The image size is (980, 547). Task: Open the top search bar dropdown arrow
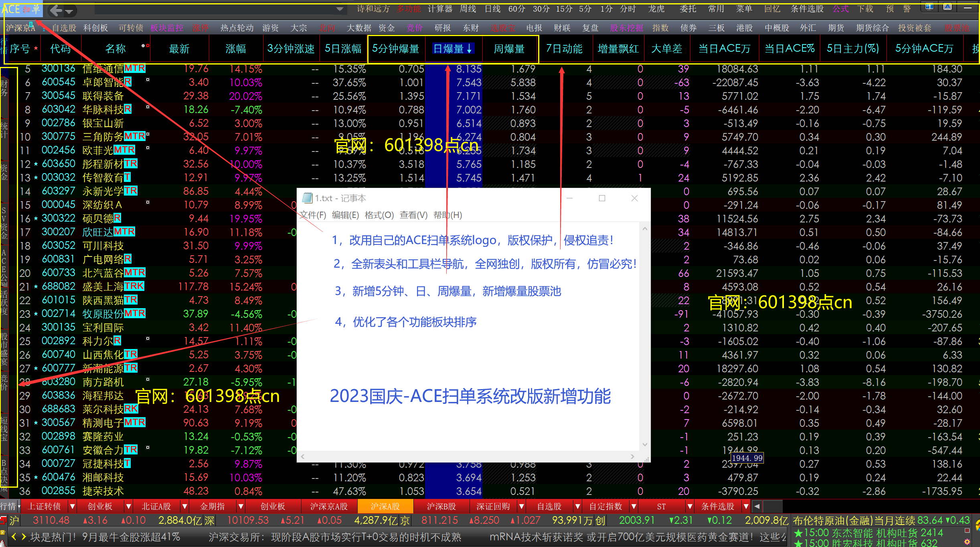[x=340, y=9]
